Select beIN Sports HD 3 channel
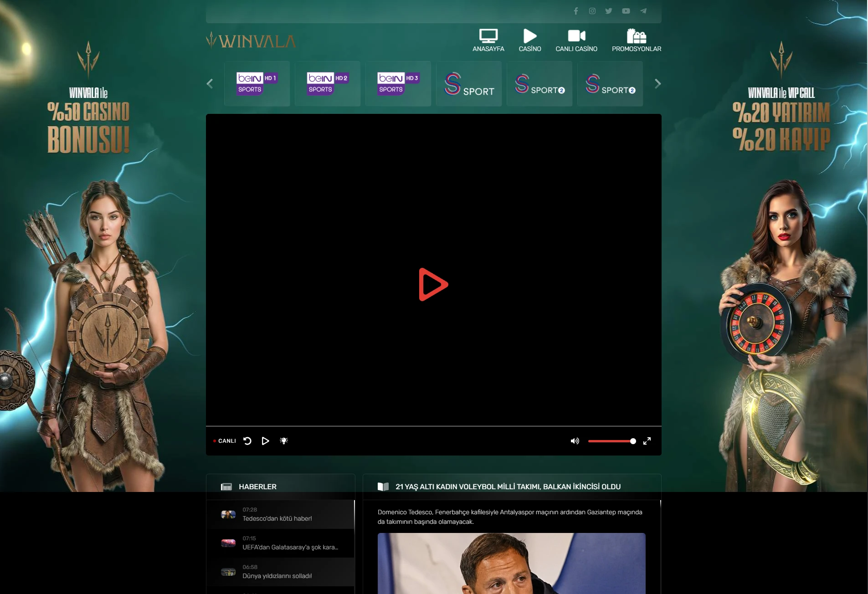Screen dimensions: 868x594 (398, 83)
